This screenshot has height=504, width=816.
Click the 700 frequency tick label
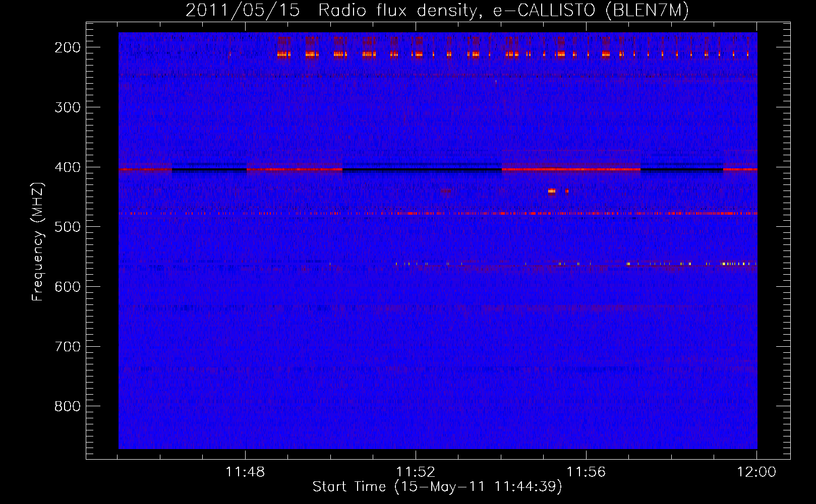(x=68, y=347)
